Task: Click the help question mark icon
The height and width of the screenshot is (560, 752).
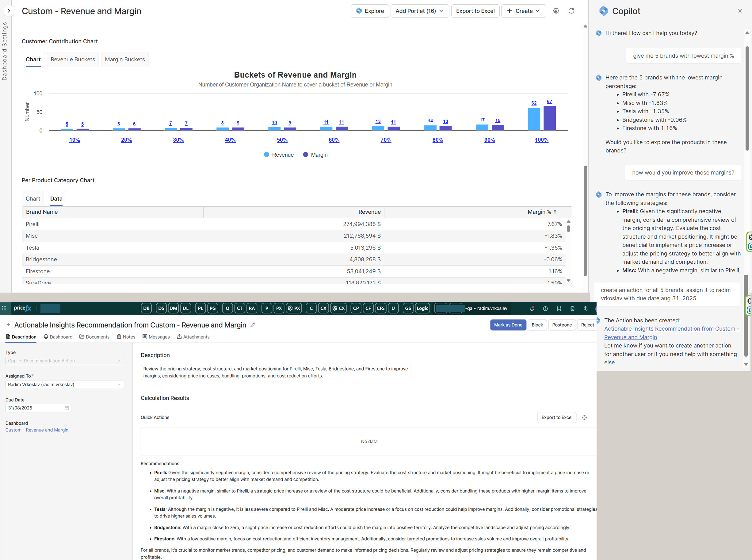Action: coord(545,309)
